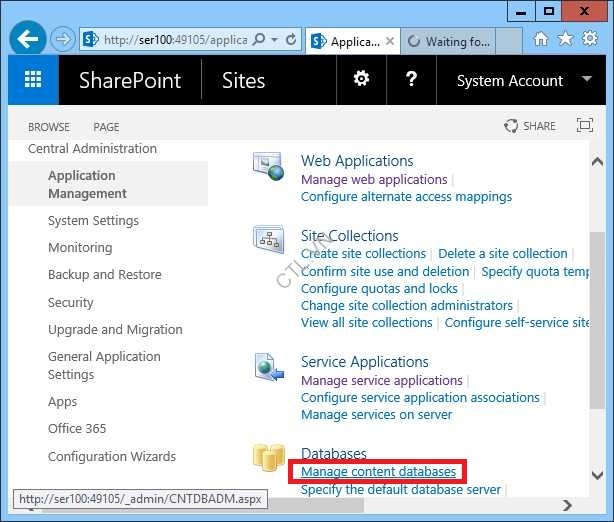Viewport: 614px width, 522px height.
Task: Switch to the Waiting fo... tab
Action: (x=448, y=41)
